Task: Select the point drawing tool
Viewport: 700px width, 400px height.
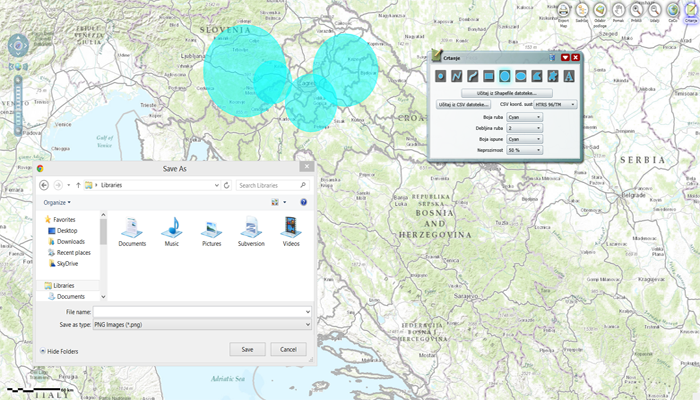Action: (x=441, y=76)
